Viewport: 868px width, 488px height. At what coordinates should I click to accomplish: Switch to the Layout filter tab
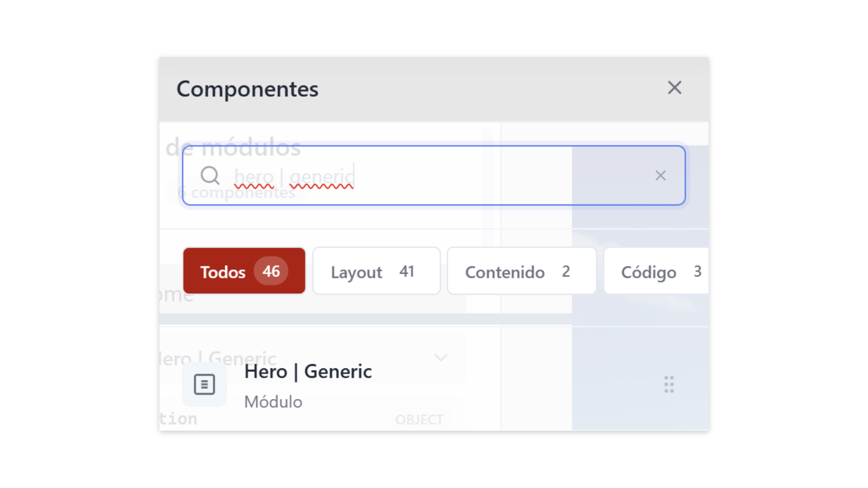click(357, 272)
